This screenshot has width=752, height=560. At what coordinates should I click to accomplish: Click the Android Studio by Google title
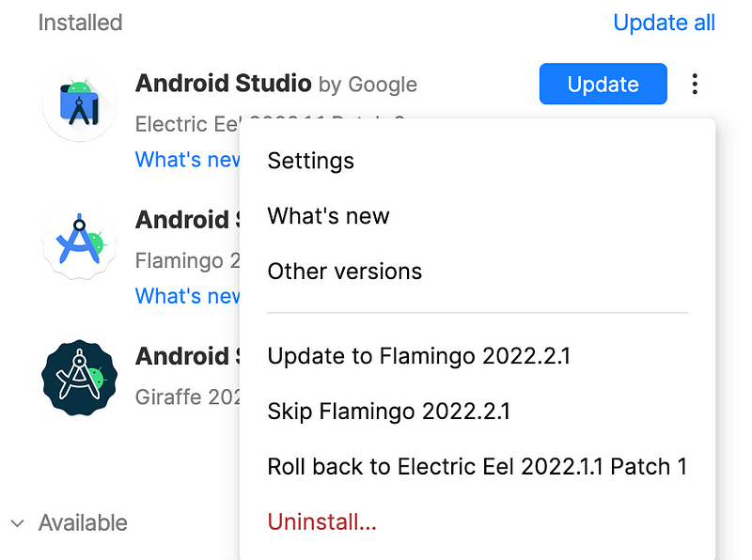276,84
